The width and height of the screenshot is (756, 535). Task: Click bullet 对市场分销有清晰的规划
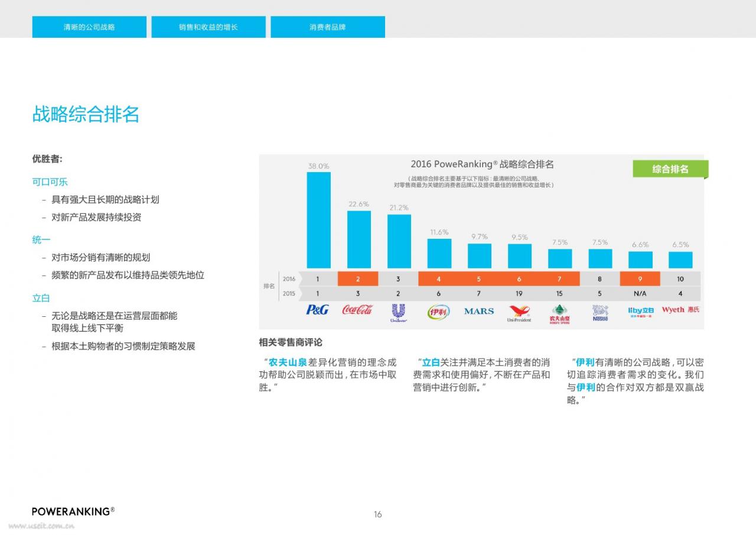click(100, 257)
